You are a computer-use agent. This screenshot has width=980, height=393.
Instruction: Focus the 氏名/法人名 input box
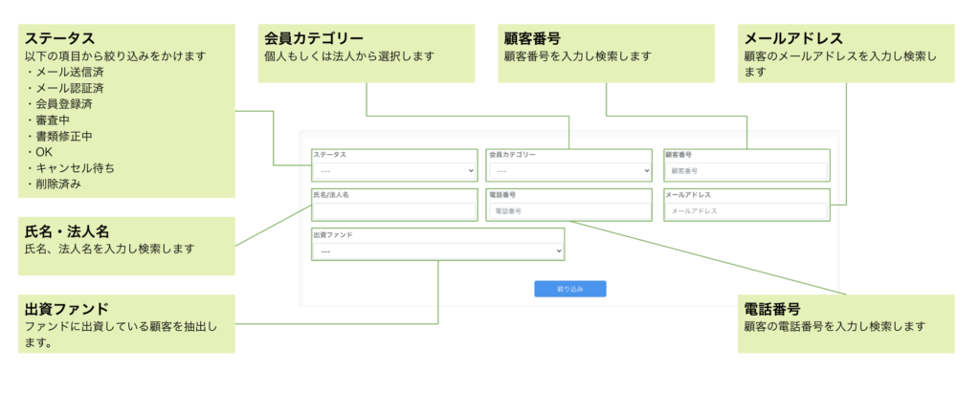click(393, 210)
